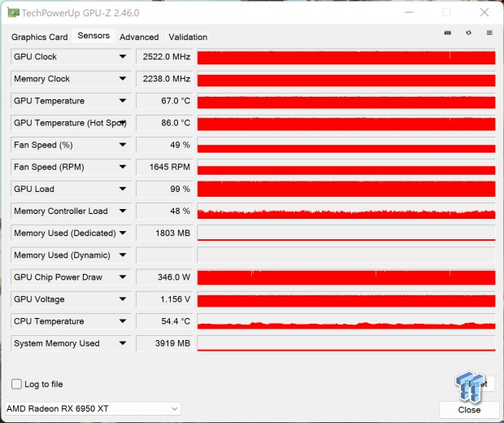Open GPU Temperature (Hot Spot) dropdown
504x423 pixels.
tap(123, 123)
